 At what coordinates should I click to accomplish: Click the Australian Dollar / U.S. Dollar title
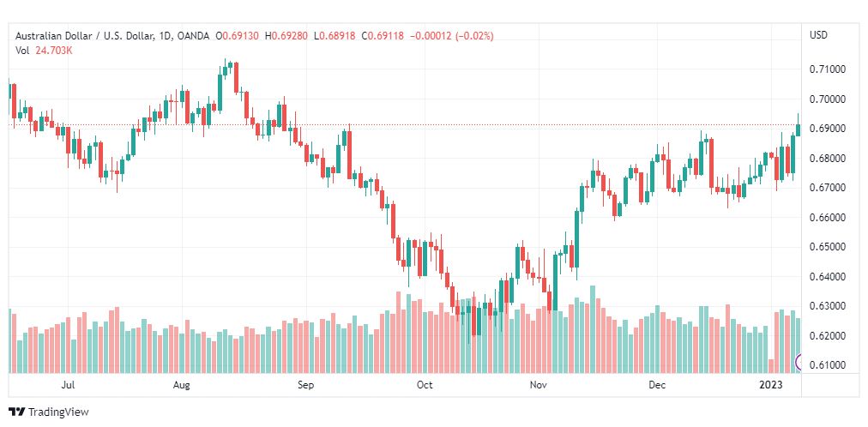(81, 35)
